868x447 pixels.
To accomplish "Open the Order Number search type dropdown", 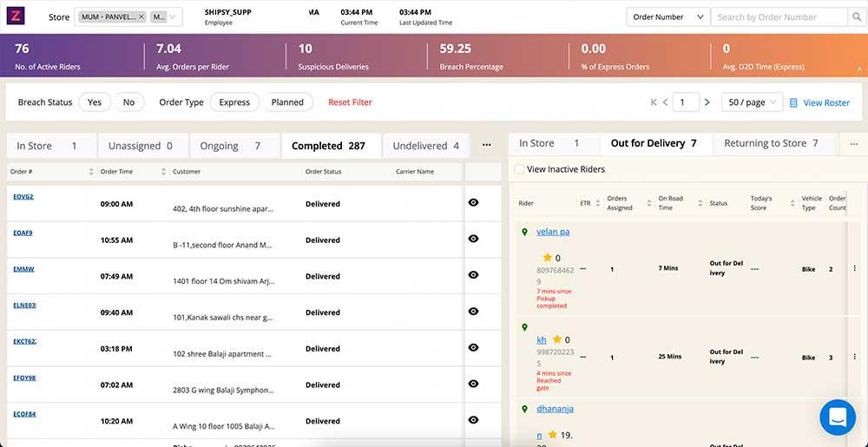I will [667, 17].
